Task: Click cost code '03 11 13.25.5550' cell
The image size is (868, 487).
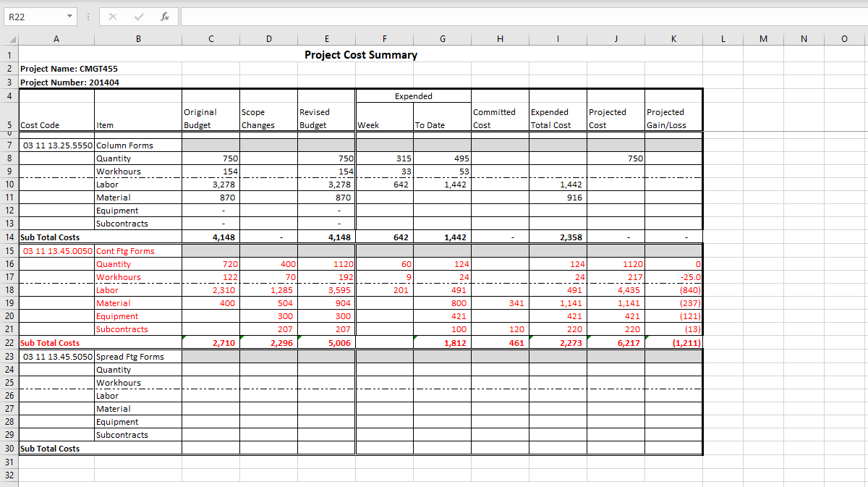Action: pyautogui.click(x=56, y=145)
